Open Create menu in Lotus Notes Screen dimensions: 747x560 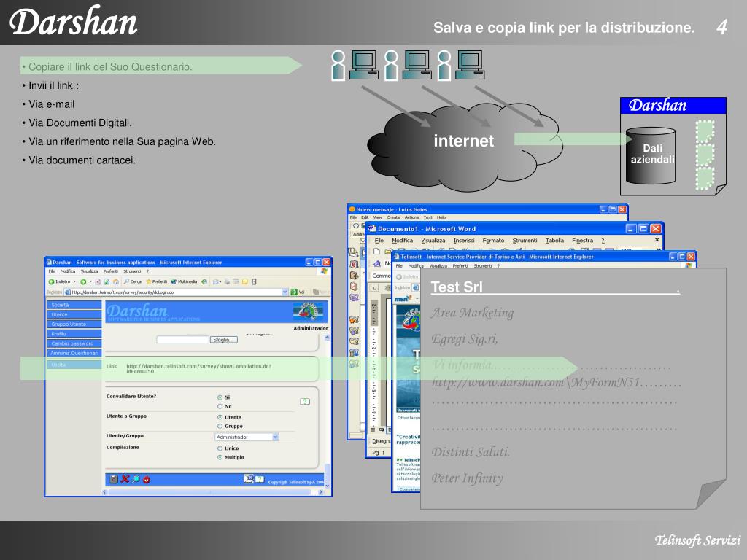pos(393,217)
